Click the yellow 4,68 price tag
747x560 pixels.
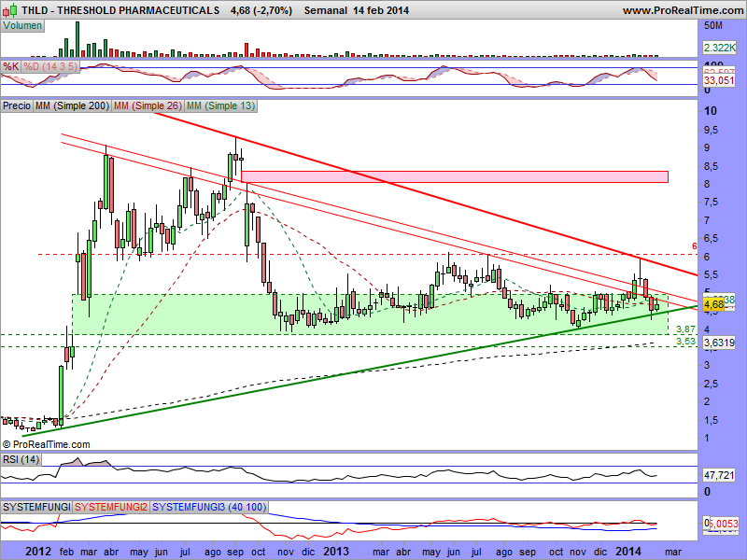(713, 305)
